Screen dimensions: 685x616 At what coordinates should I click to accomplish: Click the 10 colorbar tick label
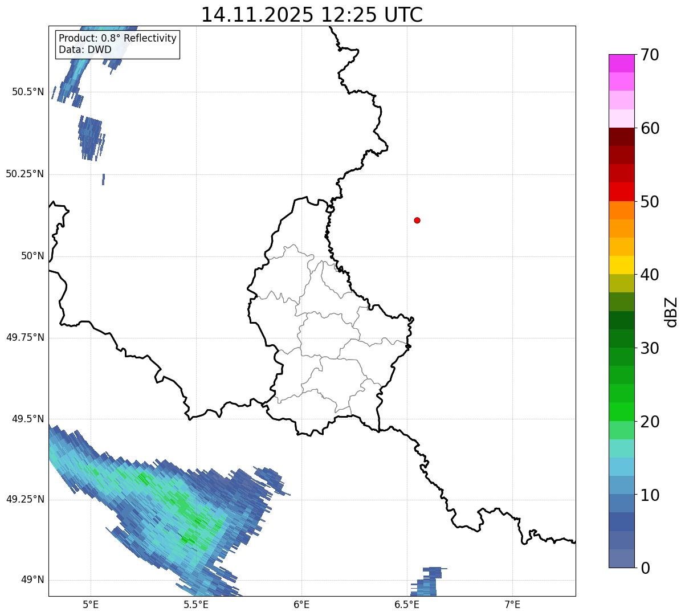coord(650,495)
